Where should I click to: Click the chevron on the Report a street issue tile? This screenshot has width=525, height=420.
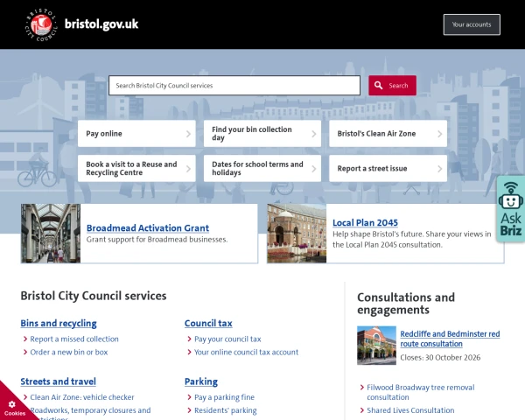[439, 169]
